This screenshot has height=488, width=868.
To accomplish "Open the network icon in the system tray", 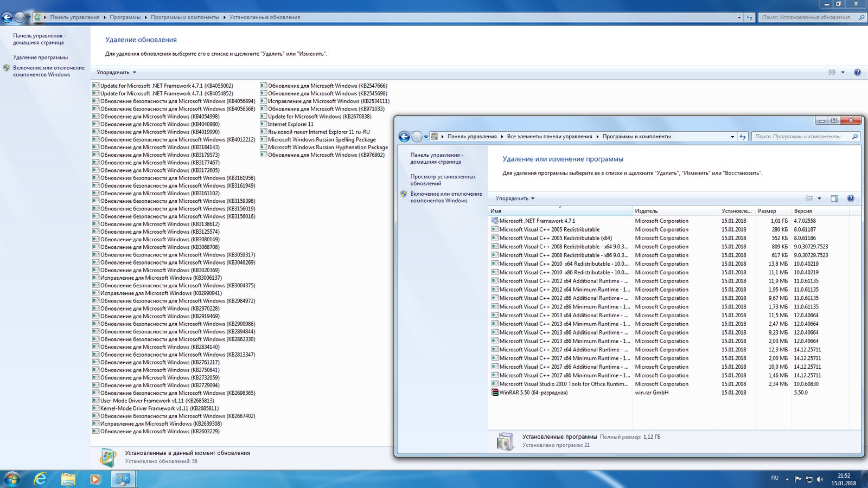I will [x=809, y=479].
